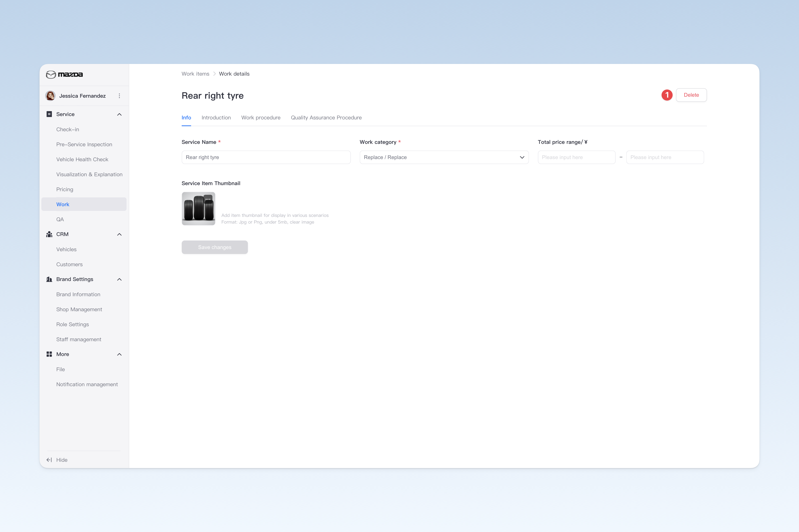Switch to the Info tab
799x532 pixels.
[x=186, y=117]
